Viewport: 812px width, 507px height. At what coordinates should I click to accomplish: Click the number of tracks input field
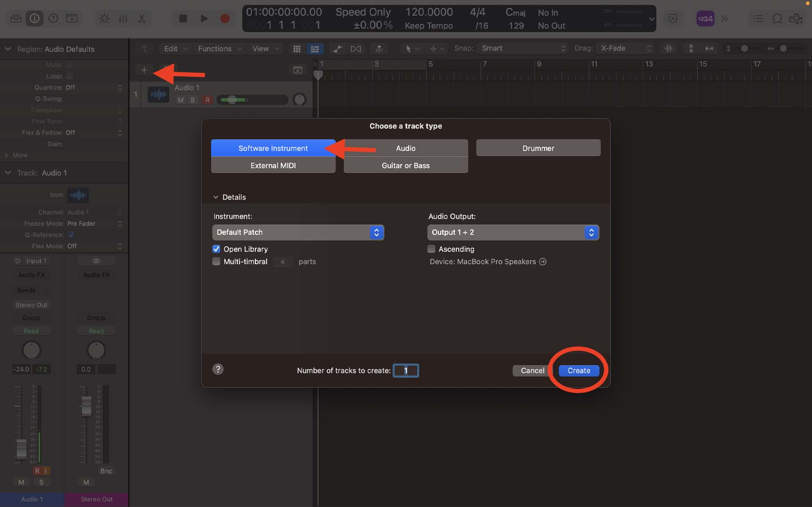[x=406, y=371]
